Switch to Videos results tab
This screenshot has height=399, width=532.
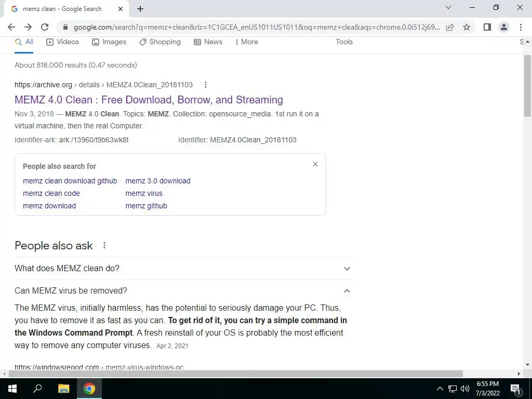coord(63,42)
